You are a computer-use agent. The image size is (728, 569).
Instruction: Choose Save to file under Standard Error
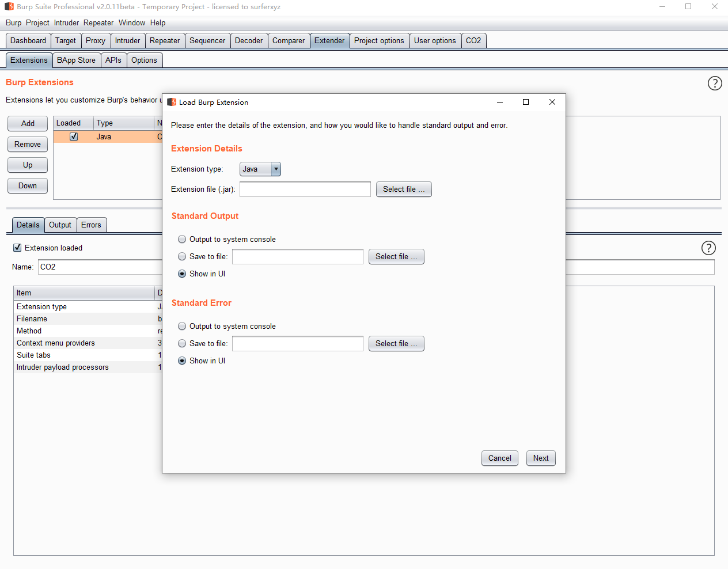182,344
